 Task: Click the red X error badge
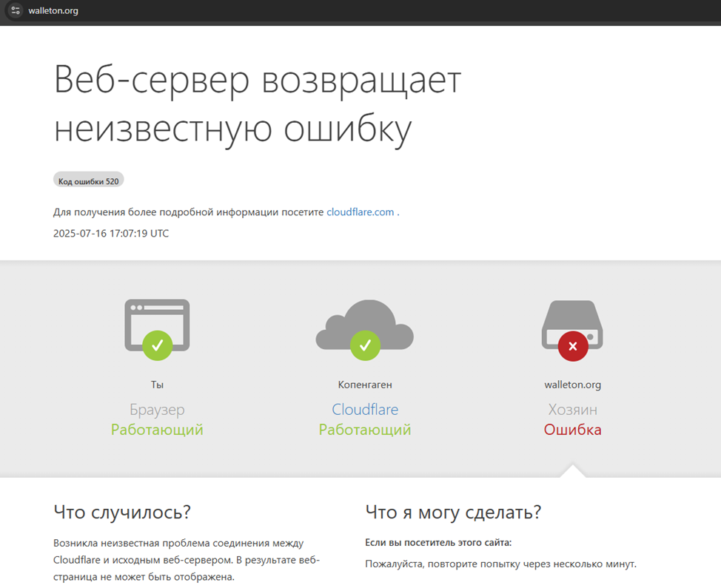[572, 345]
